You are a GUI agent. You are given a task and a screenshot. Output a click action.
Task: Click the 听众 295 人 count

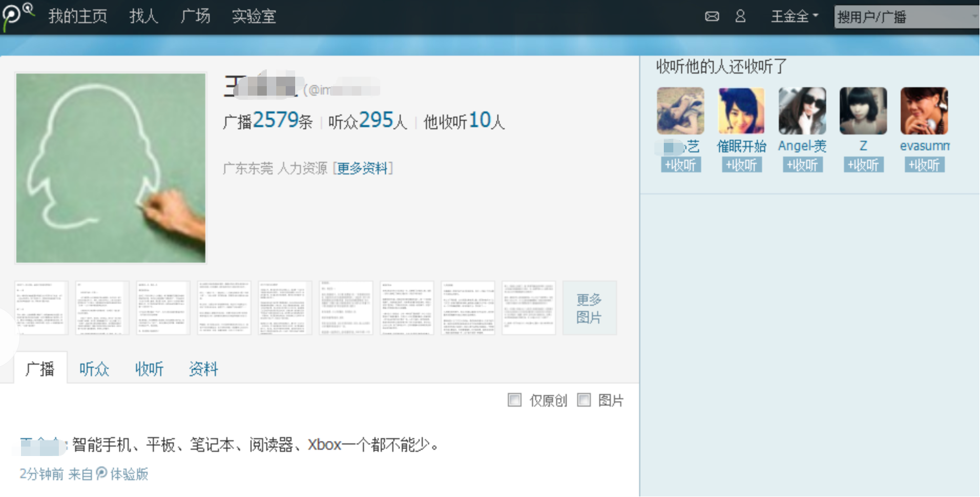point(368,121)
